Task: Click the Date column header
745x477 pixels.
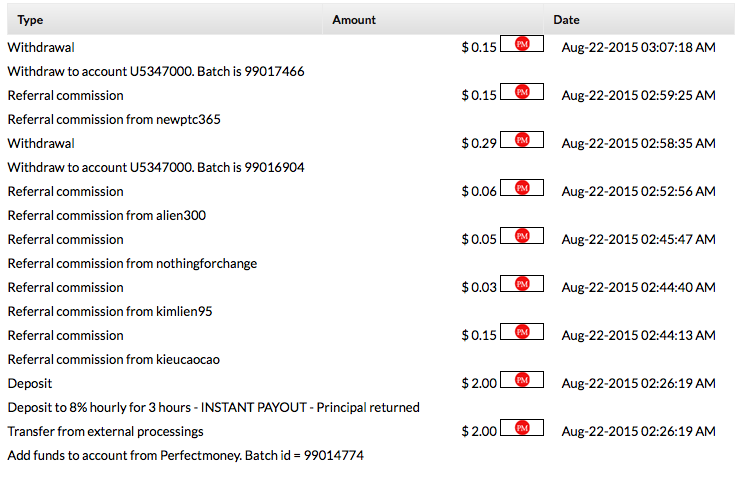Action: [566, 20]
